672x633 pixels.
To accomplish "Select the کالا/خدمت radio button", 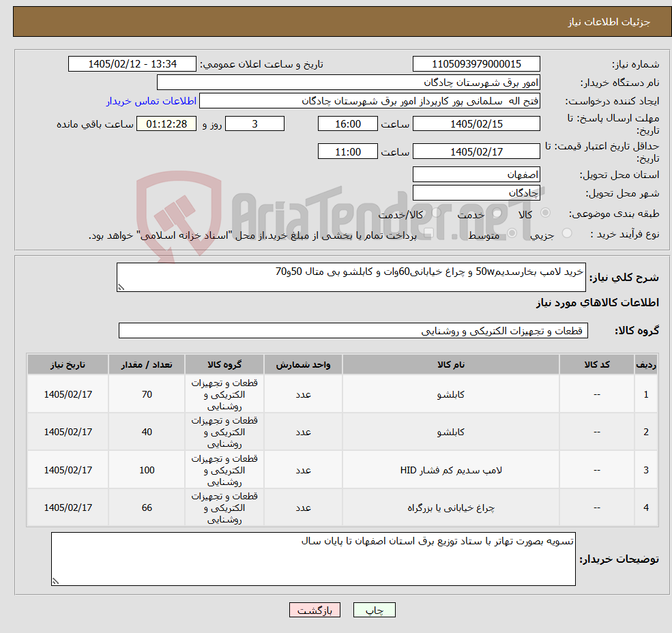I will 436,213.
